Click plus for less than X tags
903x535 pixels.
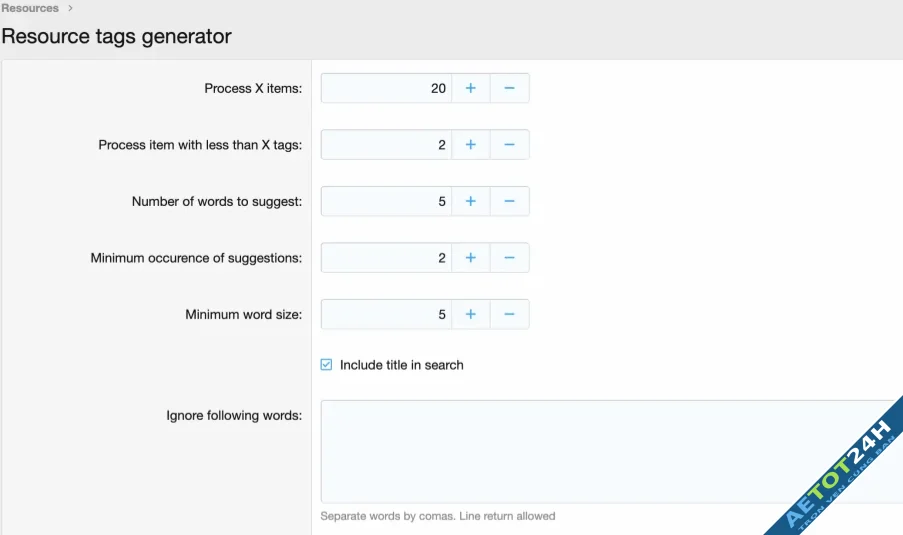470,145
